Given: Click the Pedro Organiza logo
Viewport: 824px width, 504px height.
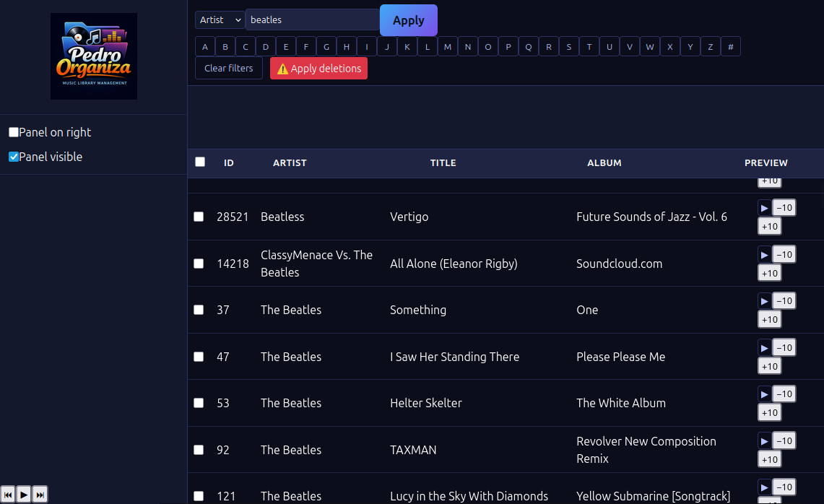Looking at the screenshot, I should tap(93, 56).
